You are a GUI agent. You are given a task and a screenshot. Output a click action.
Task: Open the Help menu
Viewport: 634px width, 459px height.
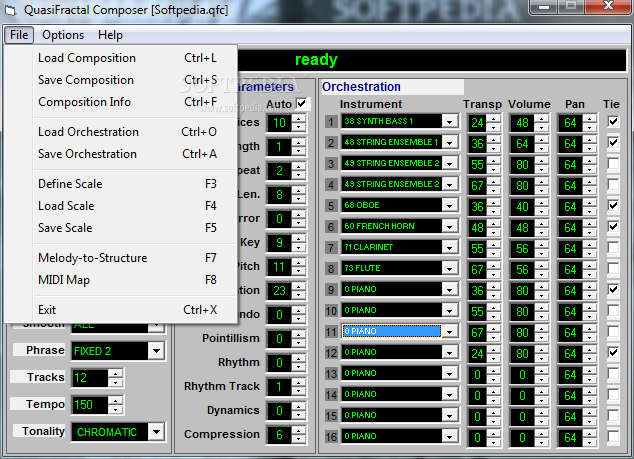tap(110, 35)
